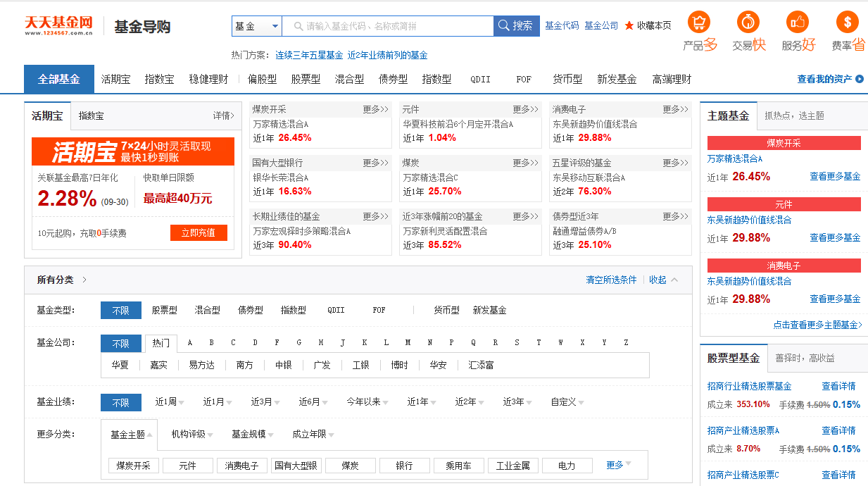Expand 更多 theme tags

click(x=619, y=465)
